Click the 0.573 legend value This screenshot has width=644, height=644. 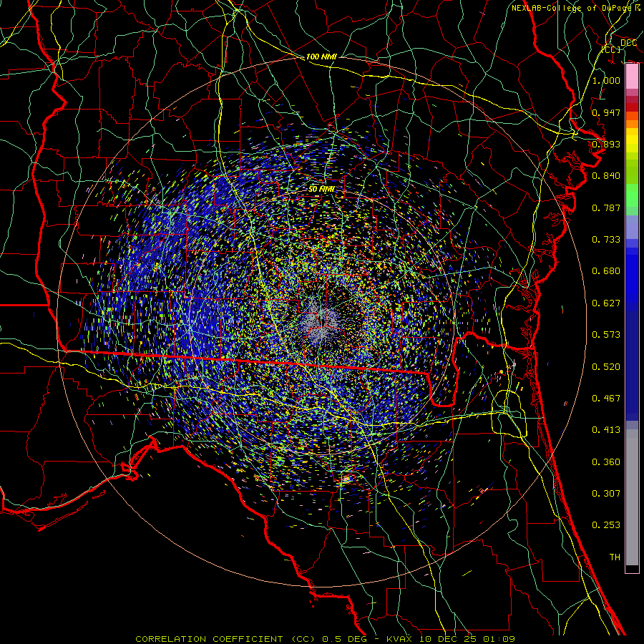tap(606, 335)
